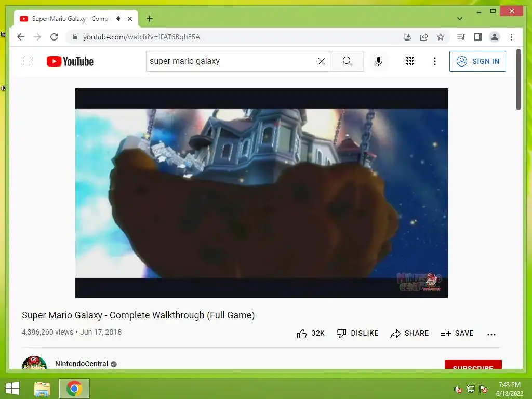Open the YouTube apps grid
Image resolution: width=532 pixels, height=399 pixels.
click(x=409, y=61)
